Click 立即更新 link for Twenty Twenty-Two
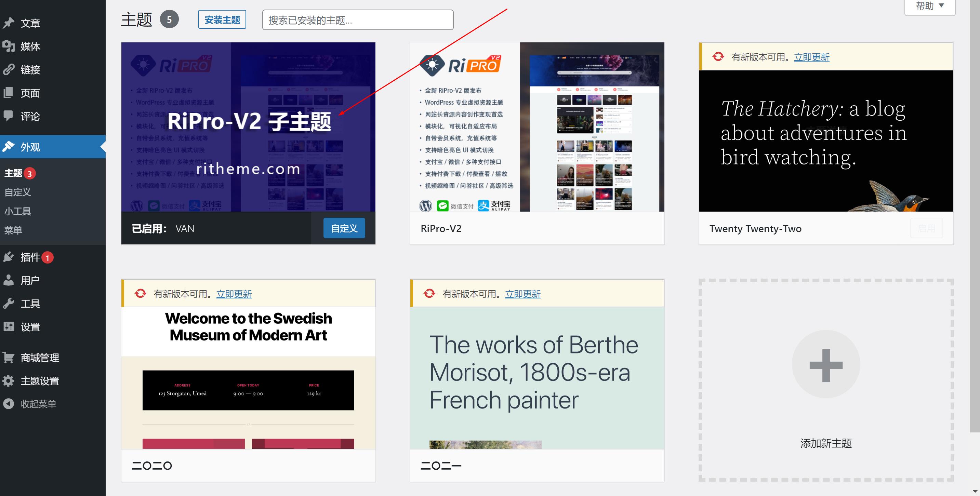 pyautogui.click(x=811, y=57)
